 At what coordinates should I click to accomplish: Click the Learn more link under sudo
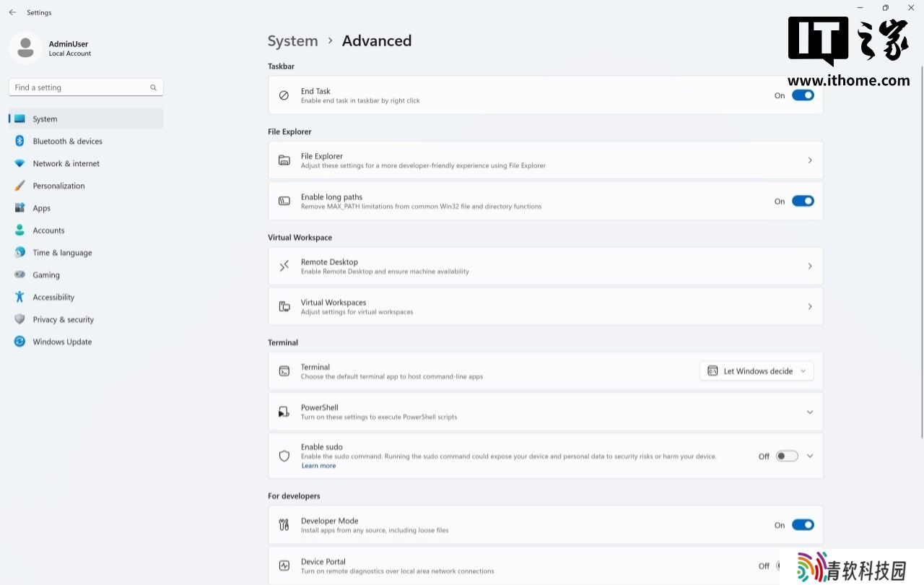pos(318,466)
